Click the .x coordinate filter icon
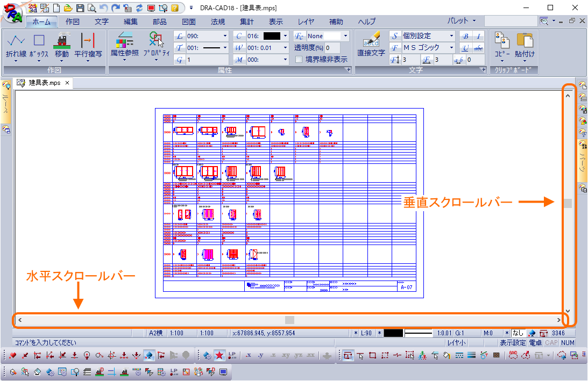The image size is (588, 381). (248, 355)
